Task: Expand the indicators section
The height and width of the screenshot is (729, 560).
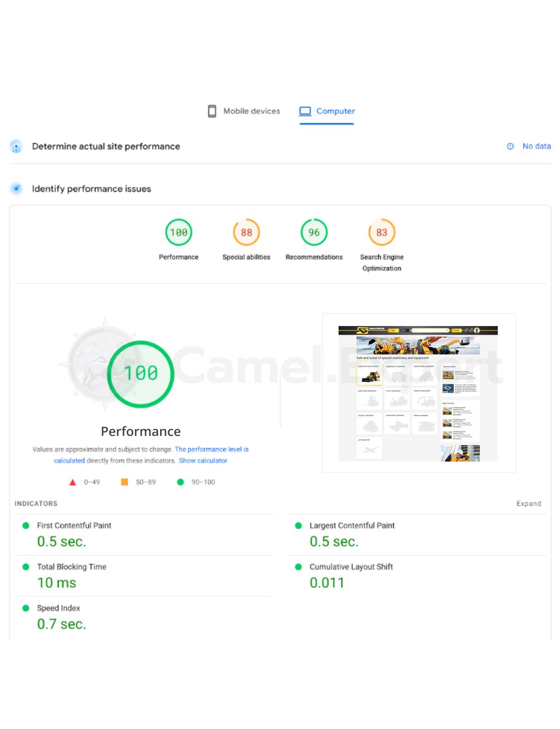Action: 528,504
